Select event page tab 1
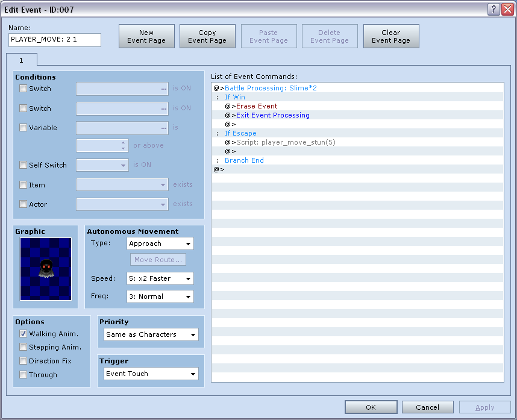This screenshot has width=517, height=420. pyautogui.click(x=22, y=60)
